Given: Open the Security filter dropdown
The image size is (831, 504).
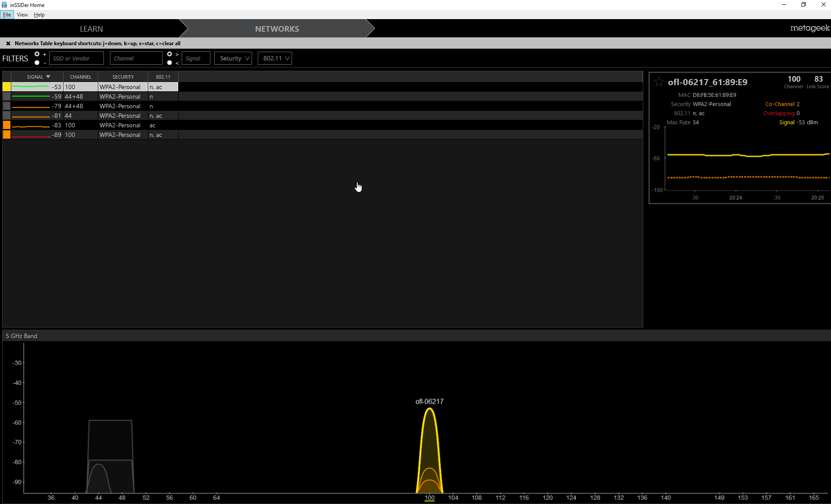Looking at the screenshot, I should click(x=233, y=58).
